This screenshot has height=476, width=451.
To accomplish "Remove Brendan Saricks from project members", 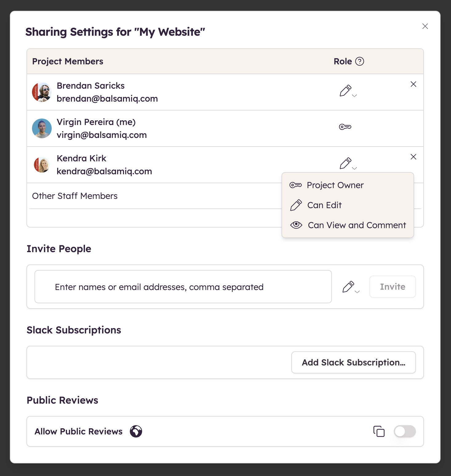I will (x=413, y=84).
